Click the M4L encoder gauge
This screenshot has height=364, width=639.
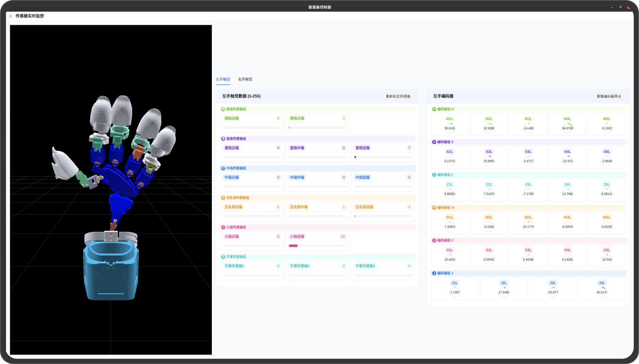click(x=567, y=125)
